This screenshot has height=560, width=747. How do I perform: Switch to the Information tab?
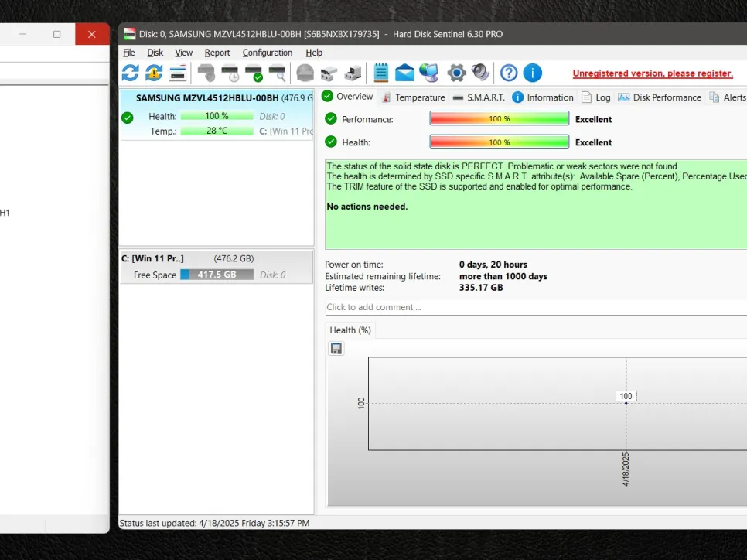pyautogui.click(x=543, y=97)
